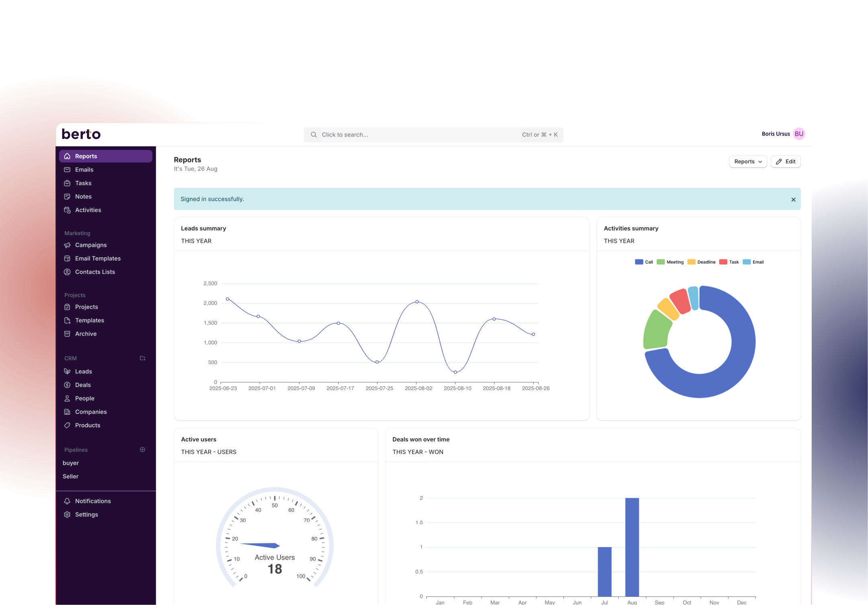
Task: Switch to the buyer pipeline
Action: [71, 463]
